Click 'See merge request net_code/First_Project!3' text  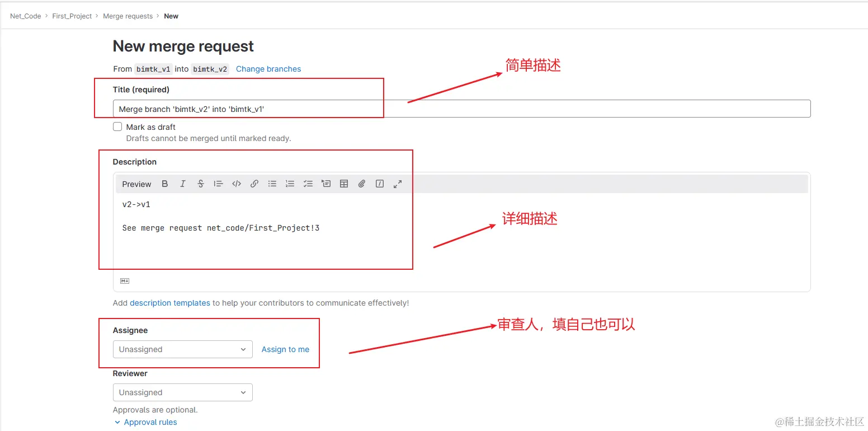[x=221, y=228]
